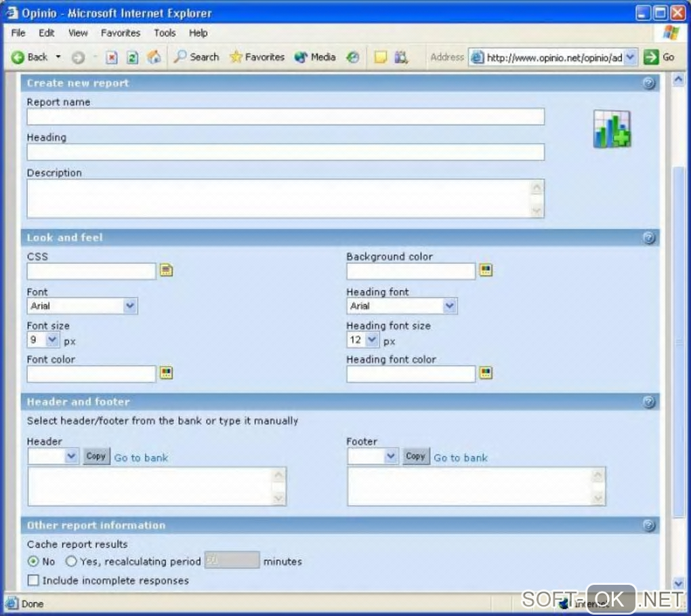Open the Favorites menu
Screen dimensions: 691x616
pyautogui.click(x=121, y=33)
